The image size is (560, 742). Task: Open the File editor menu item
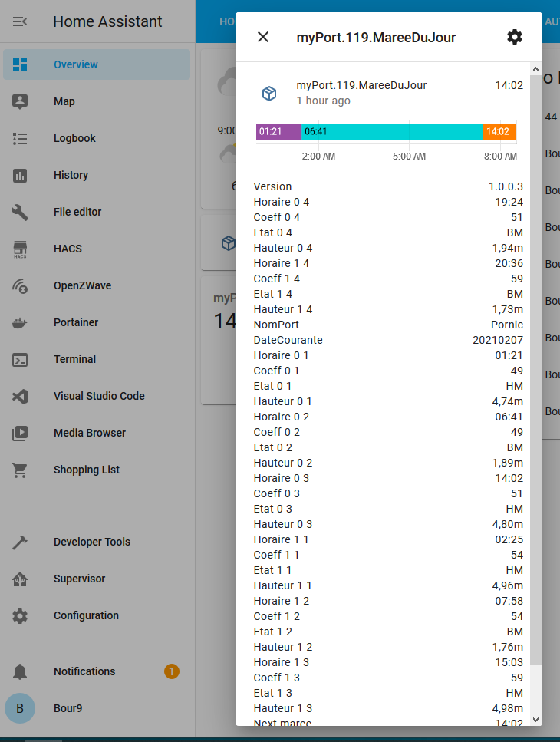[x=77, y=212]
